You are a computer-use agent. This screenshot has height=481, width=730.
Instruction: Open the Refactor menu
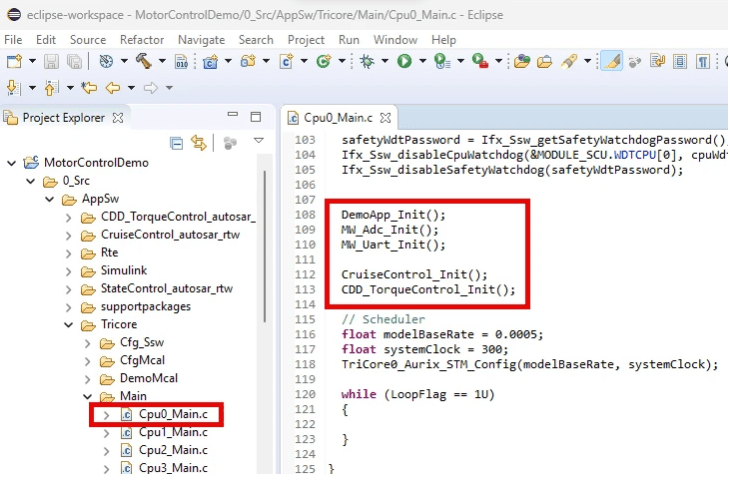[142, 39]
